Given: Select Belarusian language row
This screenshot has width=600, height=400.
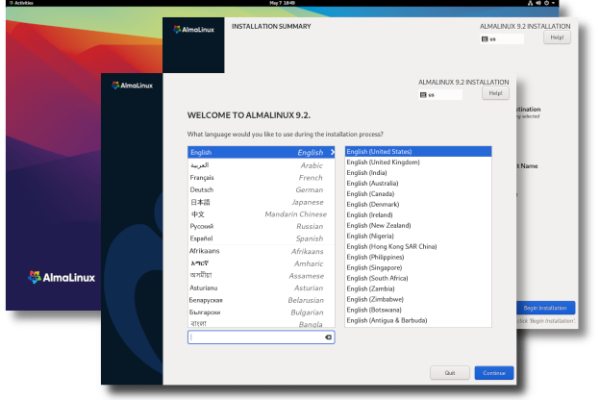Looking at the screenshot, I should pos(261,300).
